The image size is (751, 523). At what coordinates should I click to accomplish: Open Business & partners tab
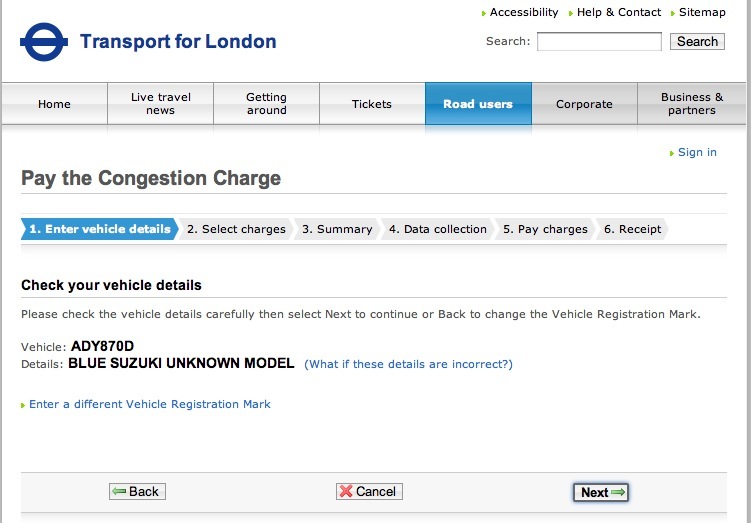pyautogui.click(x=692, y=104)
